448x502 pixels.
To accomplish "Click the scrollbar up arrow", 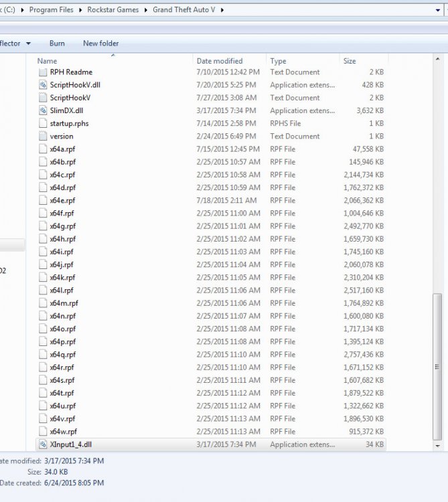I will click(x=437, y=59).
